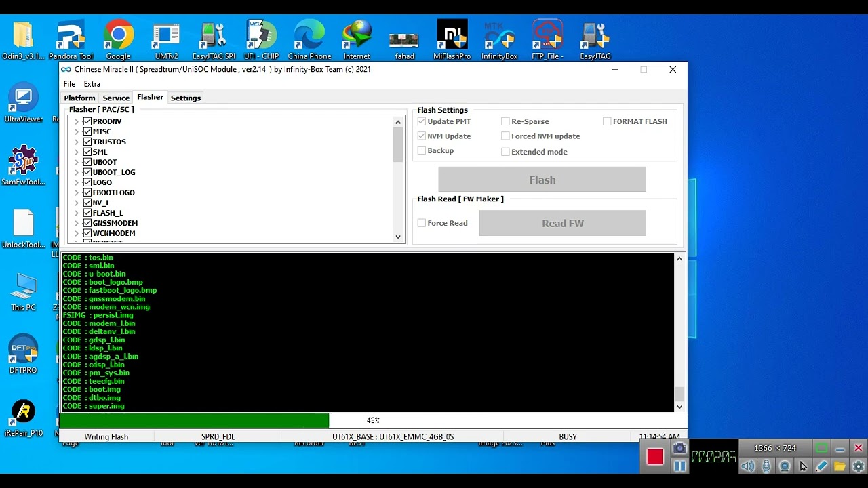The image size is (868, 488).
Task: Open This PC on the desktop
Action: tap(23, 292)
